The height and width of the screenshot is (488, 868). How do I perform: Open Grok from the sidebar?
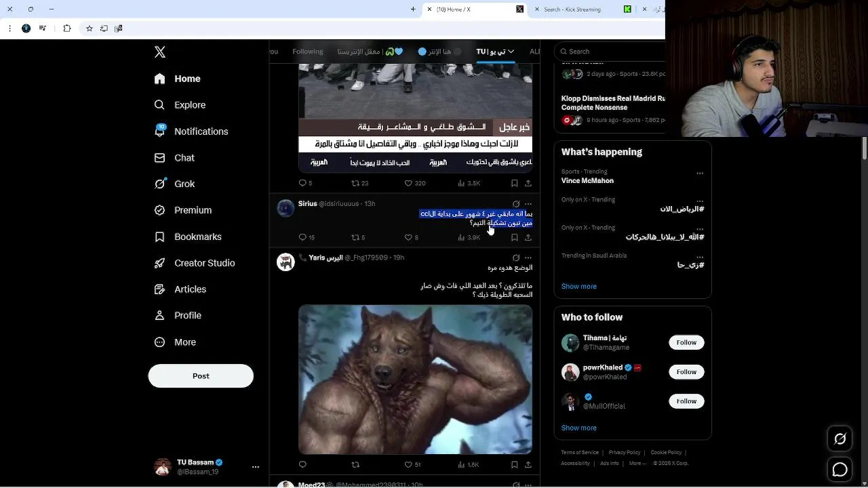[x=175, y=184]
